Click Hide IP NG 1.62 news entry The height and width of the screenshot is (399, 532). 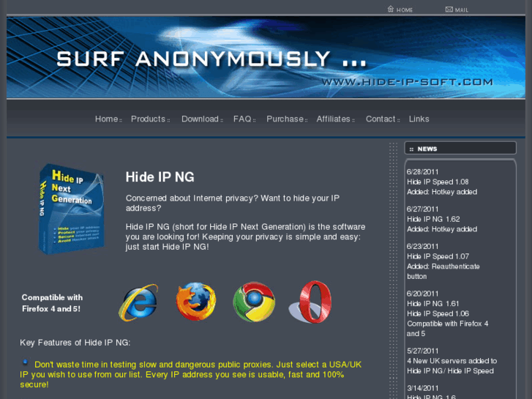tap(433, 220)
